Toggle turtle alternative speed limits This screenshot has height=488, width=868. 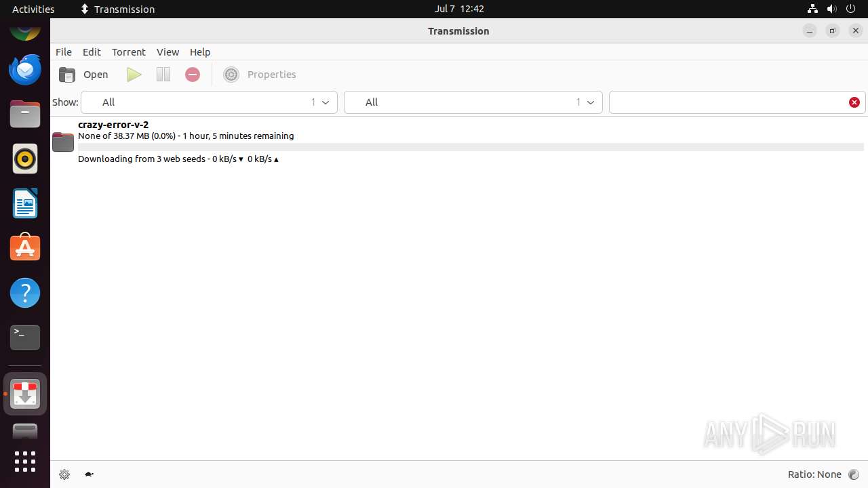pos(89,474)
